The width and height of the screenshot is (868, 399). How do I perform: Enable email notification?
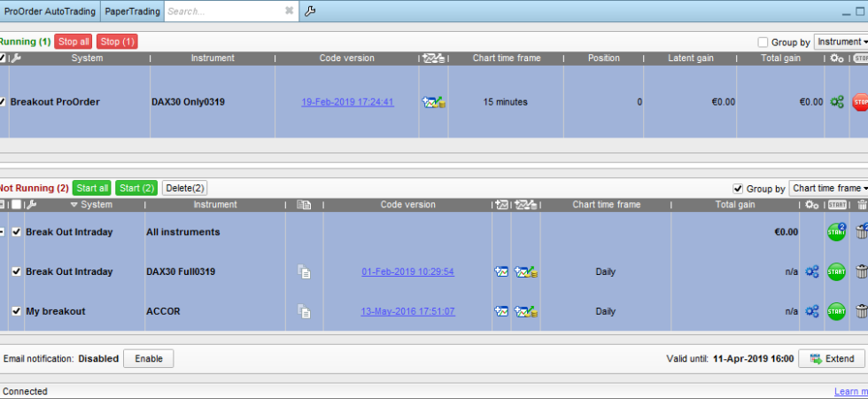pos(149,358)
